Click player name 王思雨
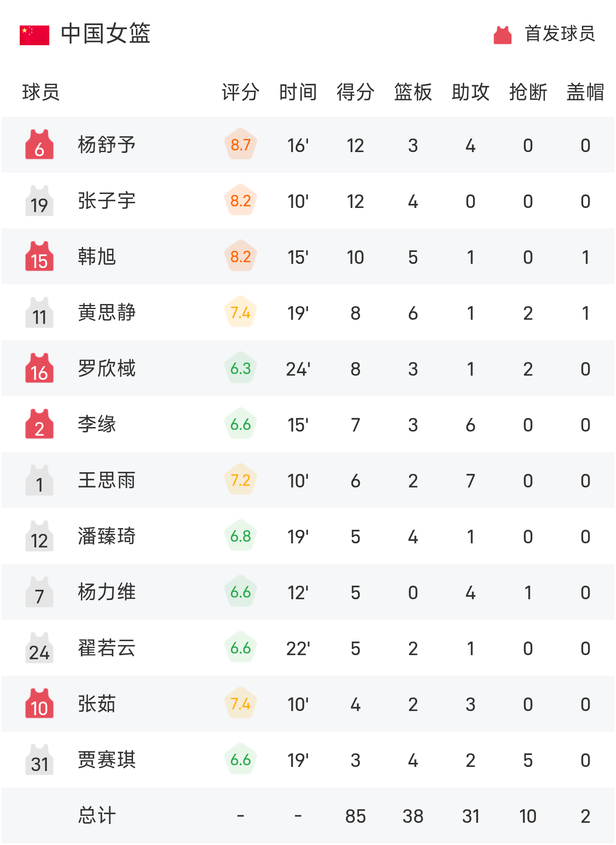616x845 pixels. (x=107, y=480)
